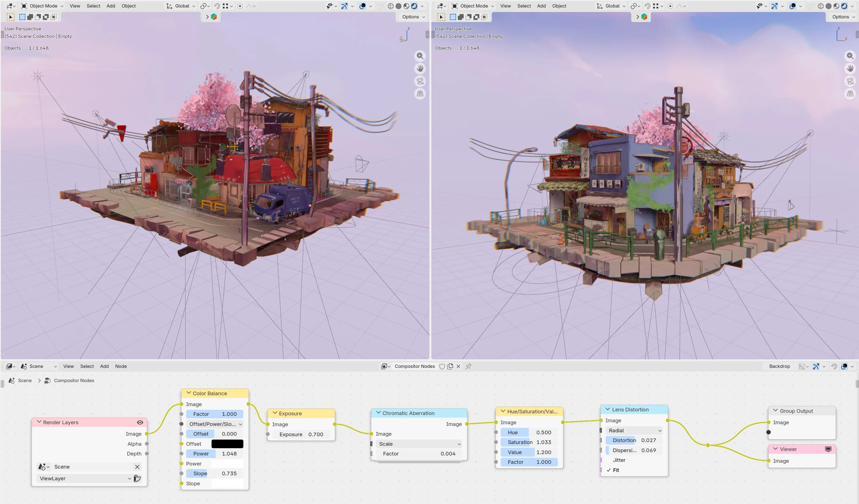Toggle the Fit checkbox in Lens Distortion
Screen dimensions: 859x504
(x=609, y=470)
